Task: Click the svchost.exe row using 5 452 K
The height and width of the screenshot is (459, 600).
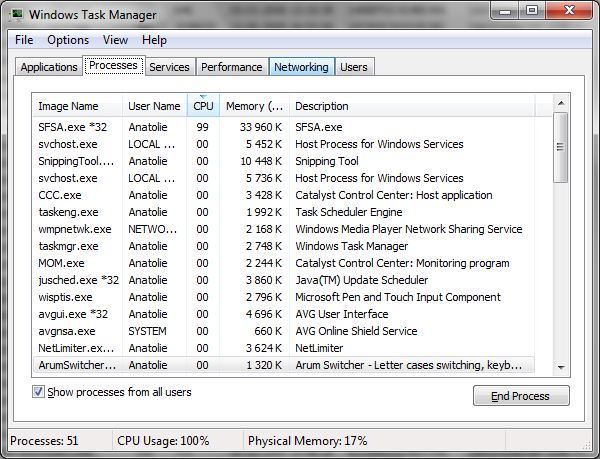Action: (283, 144)
